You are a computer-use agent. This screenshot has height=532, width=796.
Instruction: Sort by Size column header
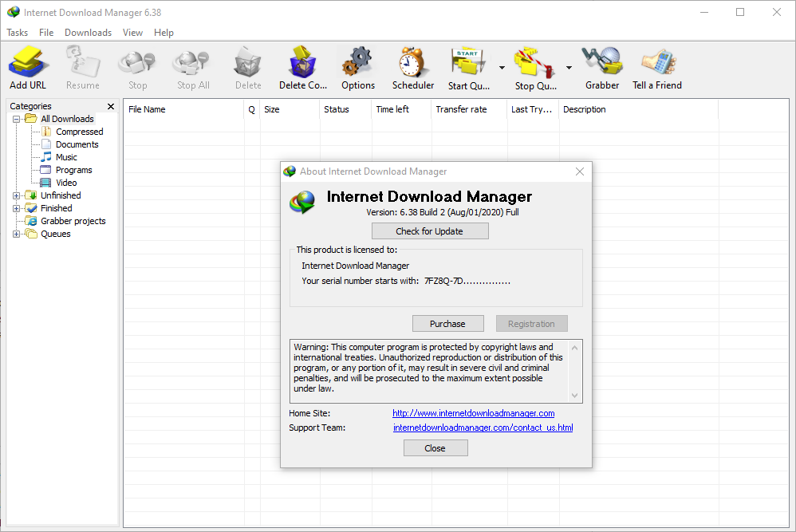pos(290,109)
